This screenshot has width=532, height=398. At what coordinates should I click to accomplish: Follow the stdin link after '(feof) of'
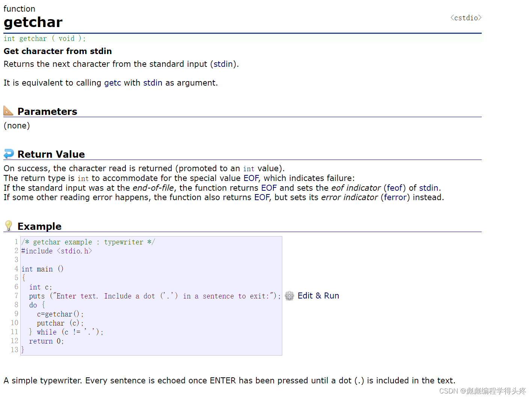pos(429,188)
